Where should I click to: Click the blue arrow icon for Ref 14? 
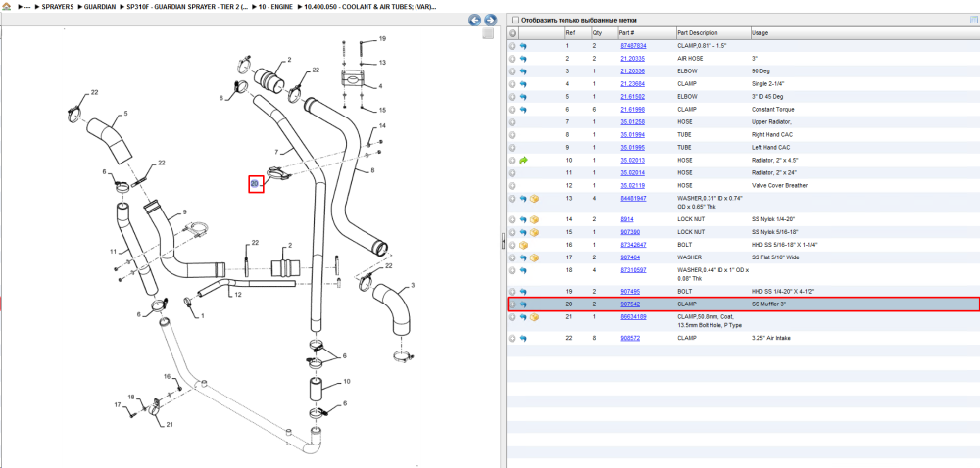[x=523, y=219]
